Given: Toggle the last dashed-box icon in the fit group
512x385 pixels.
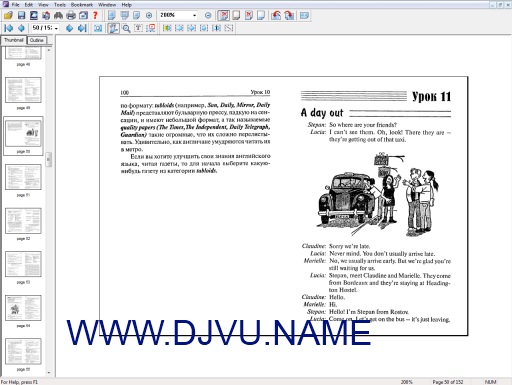Looking at the screenshot, I should click(x=229, y=28).
